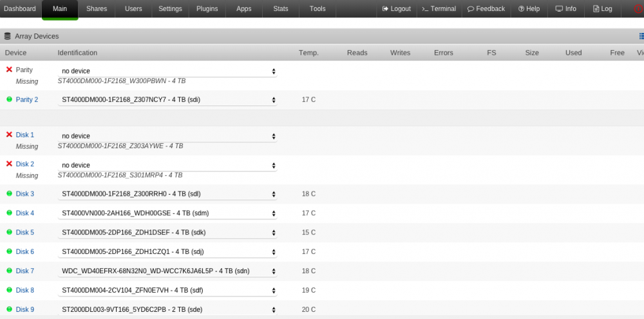Viewport: 644px width, 319px height.
Task: Open the Disk 9 link
Action: [24, 309]
